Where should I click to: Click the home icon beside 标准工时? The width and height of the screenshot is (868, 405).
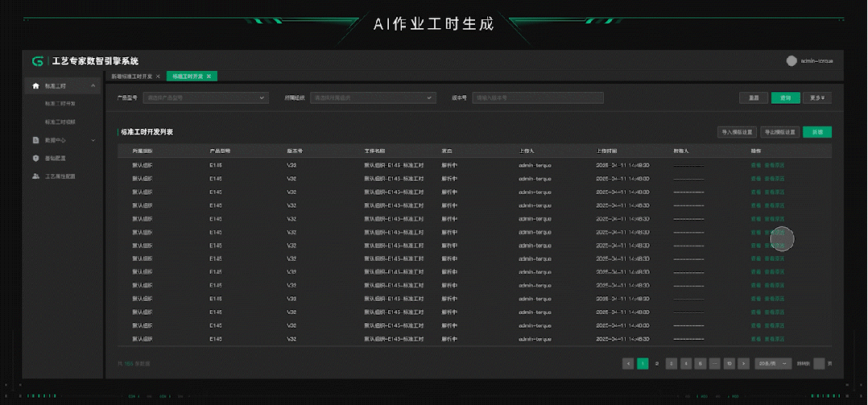point(35,85)
